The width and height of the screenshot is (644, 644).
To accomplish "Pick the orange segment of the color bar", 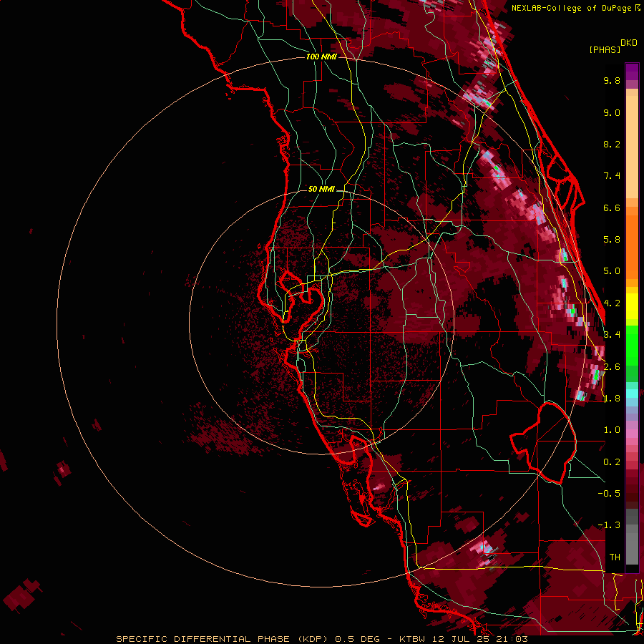I will click(x=632, y=246).
